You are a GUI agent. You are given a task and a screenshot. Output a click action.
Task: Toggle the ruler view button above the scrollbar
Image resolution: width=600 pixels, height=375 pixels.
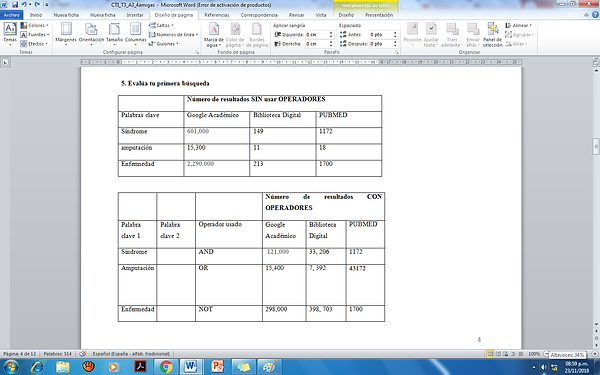[x=596, y=62]
